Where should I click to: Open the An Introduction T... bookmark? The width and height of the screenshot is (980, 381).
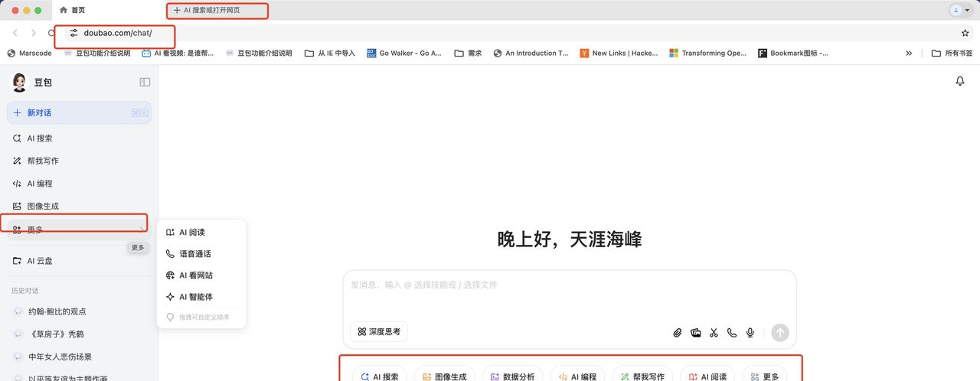(531, 54)
